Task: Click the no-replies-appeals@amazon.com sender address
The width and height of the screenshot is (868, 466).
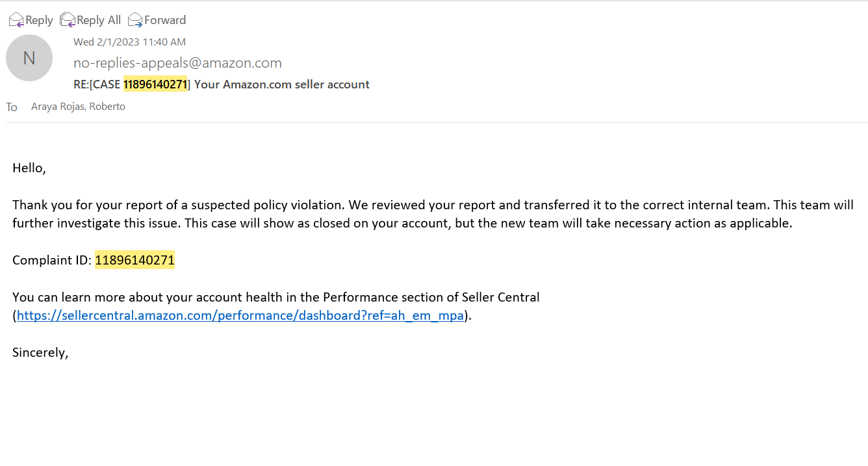Action: point(177,63)
